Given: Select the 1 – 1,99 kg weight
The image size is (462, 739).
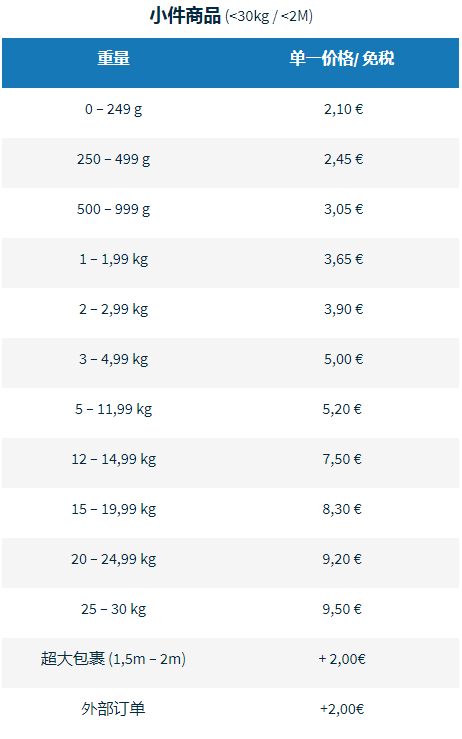Looking at the screenshot, I should tap(114, 259).
